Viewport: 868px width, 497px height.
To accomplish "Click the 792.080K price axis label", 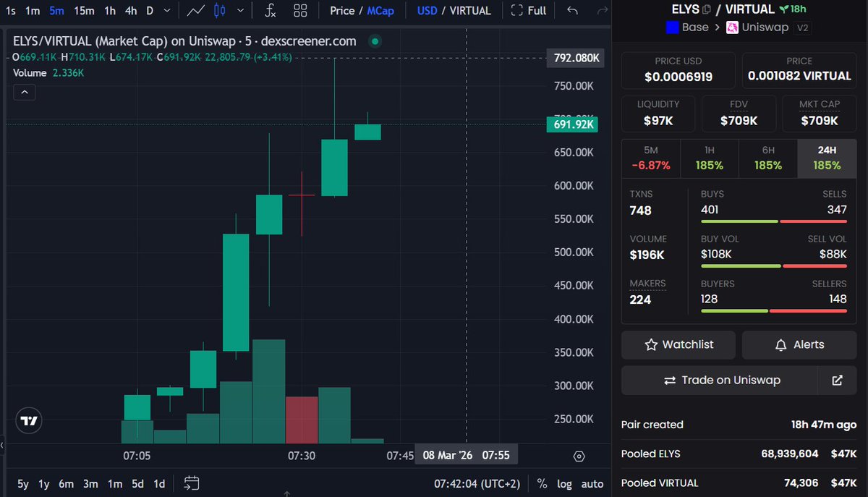I will pos(576,58).
